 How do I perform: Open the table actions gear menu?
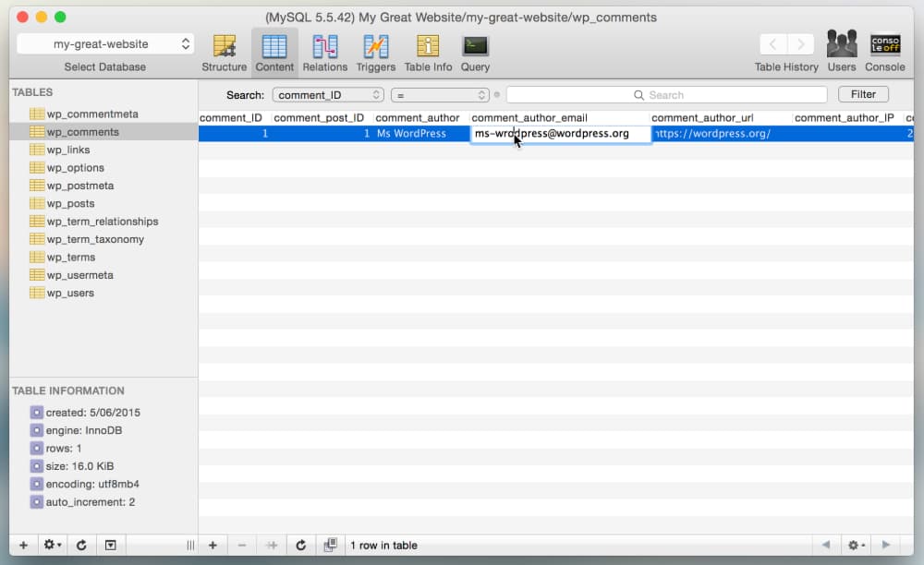pos(52,545)
